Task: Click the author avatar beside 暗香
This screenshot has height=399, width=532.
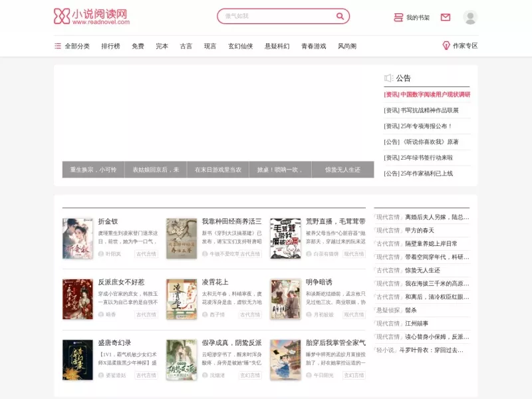Action: [x=101, y=315]
